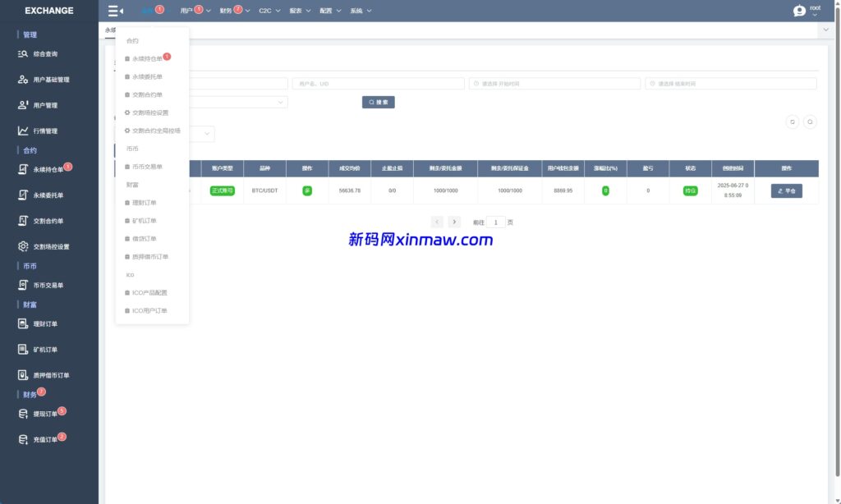
Task: Click the 搜索 search button
Action: (379, 103)
